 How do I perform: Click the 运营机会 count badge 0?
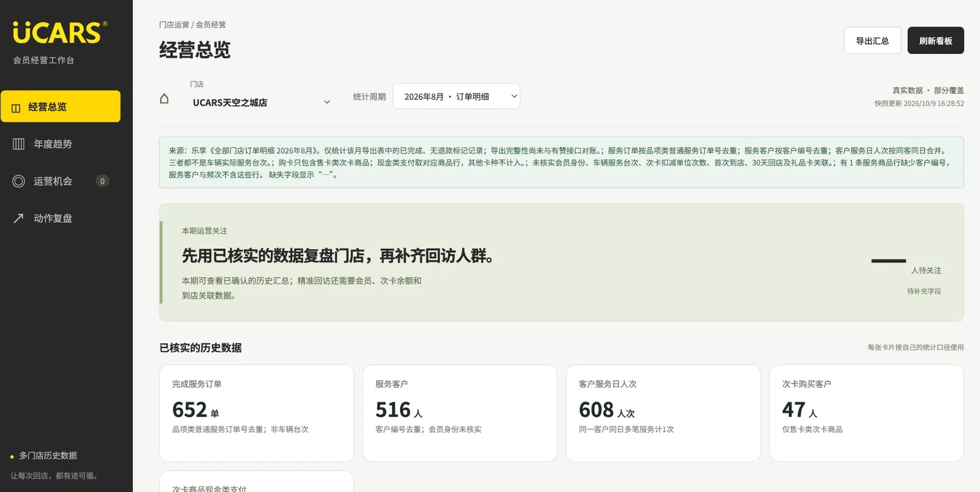(102, 181)
